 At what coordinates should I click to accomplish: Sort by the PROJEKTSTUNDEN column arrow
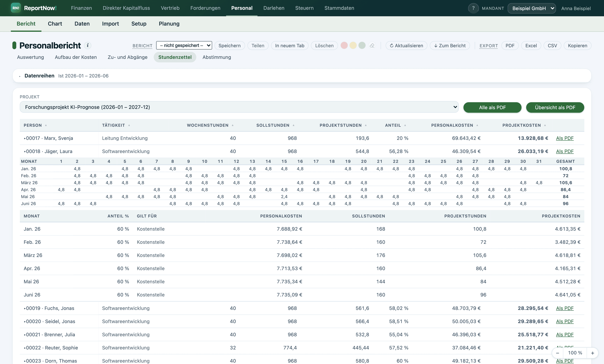pos(366,125)
